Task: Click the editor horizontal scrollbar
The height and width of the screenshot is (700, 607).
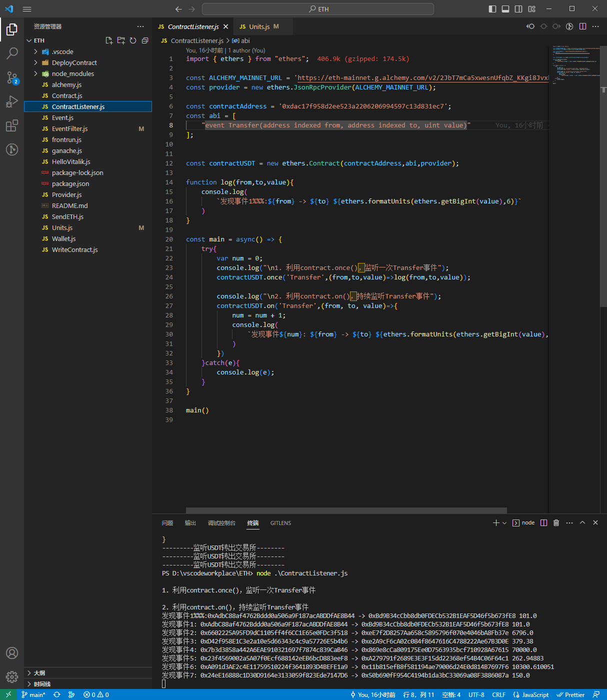Action: [x=346, y=510]
